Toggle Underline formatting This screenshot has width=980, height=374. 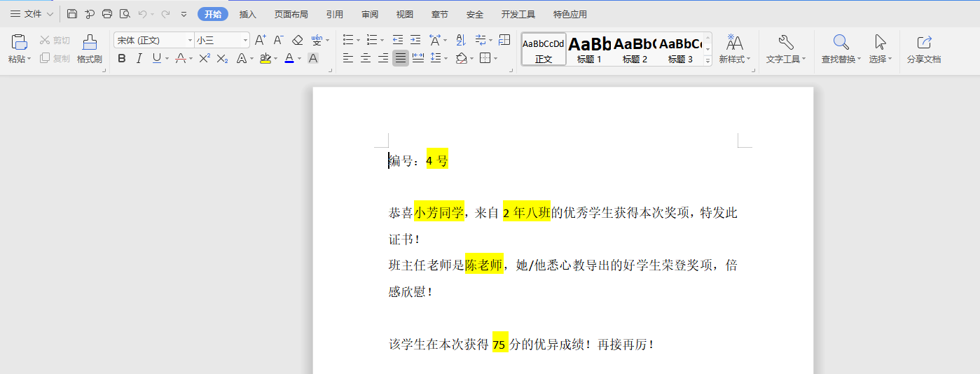156,59
